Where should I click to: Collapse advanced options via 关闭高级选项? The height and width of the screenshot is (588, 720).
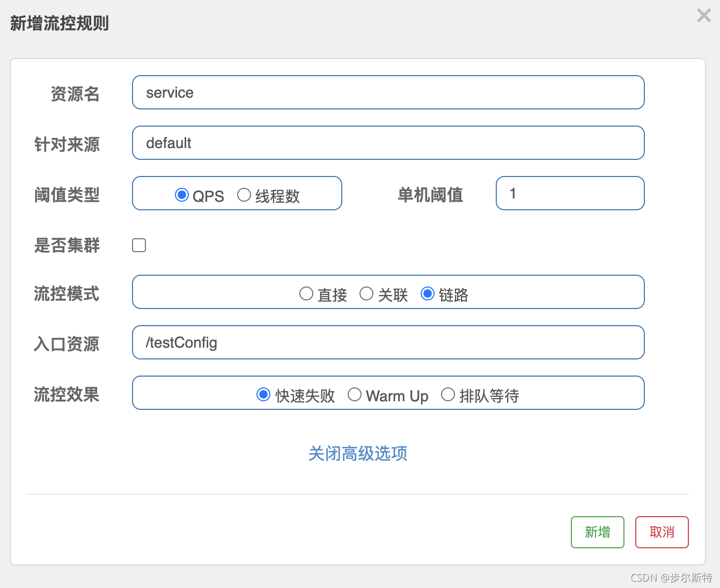[x=358, y=453]
